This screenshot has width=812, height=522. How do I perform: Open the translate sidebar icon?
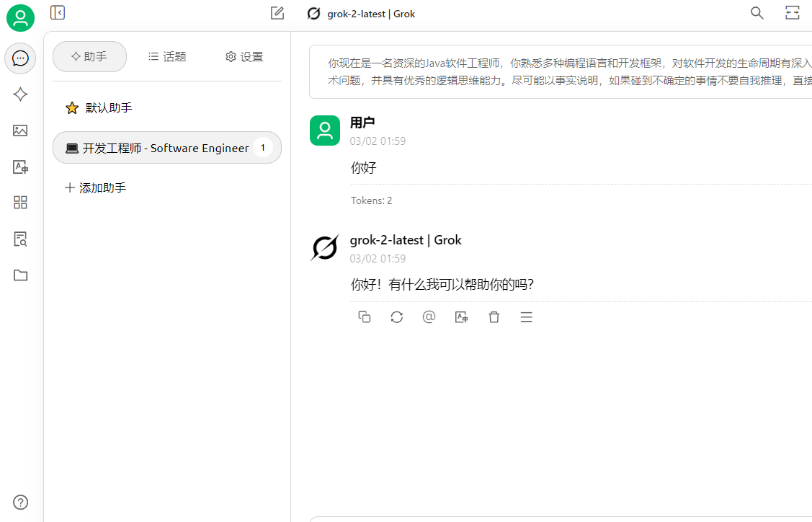click(20, 167)
